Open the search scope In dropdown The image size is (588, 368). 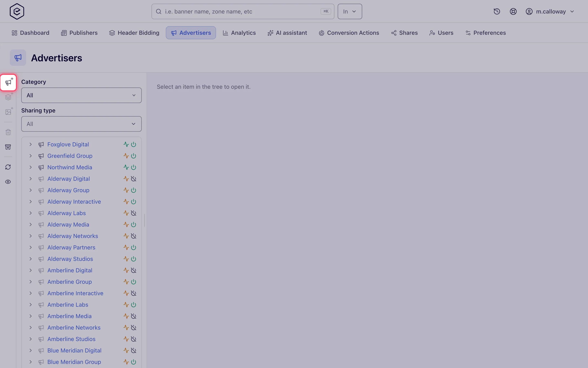350,11
